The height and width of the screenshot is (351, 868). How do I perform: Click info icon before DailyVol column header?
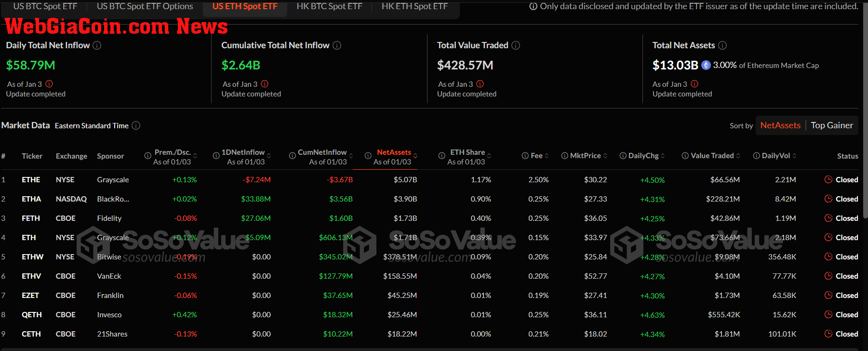(x=757, y=156)
